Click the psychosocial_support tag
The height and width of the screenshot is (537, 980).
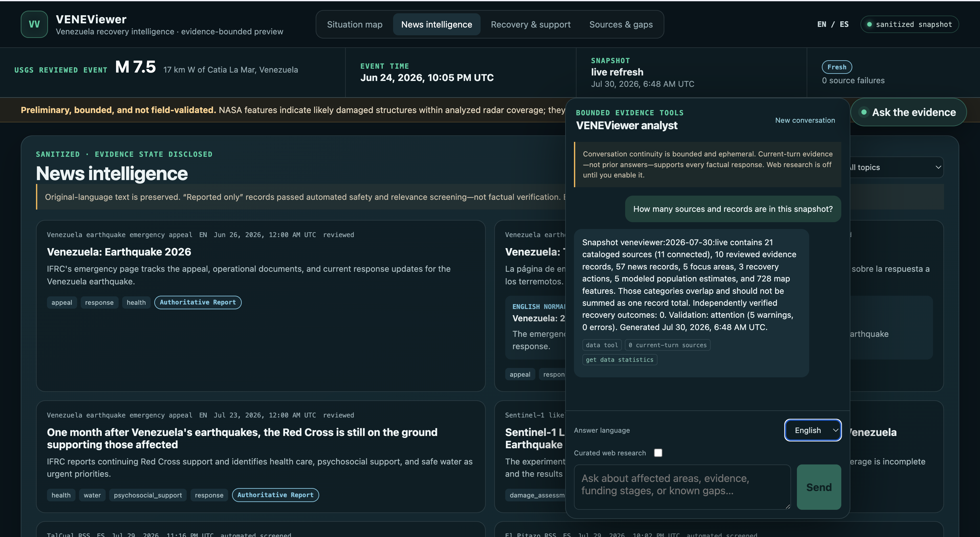point(147,495)
